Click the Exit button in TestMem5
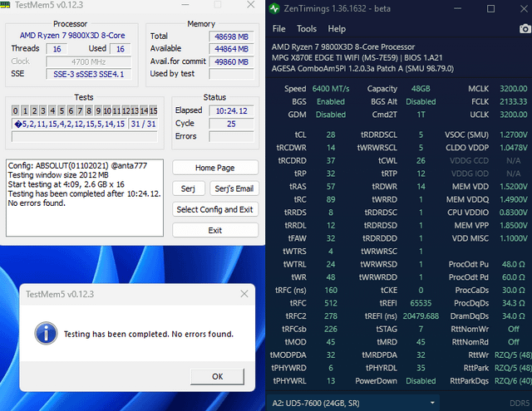This screenshot has width=532, height=411. 215,230
